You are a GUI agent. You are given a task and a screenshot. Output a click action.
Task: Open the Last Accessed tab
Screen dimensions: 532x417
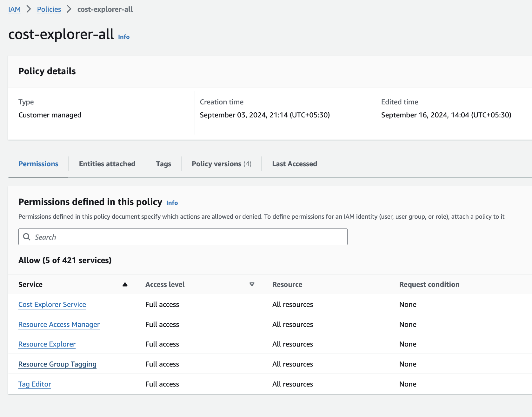[x=294, y=164]
